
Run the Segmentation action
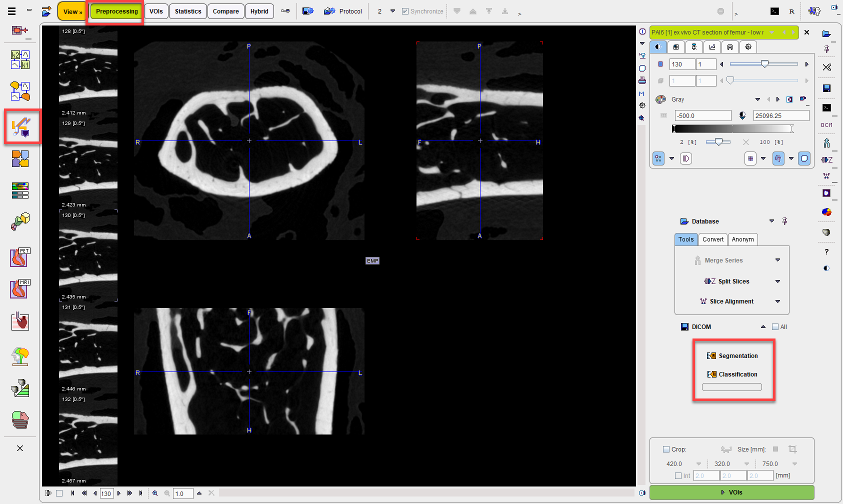click(732, 356)
